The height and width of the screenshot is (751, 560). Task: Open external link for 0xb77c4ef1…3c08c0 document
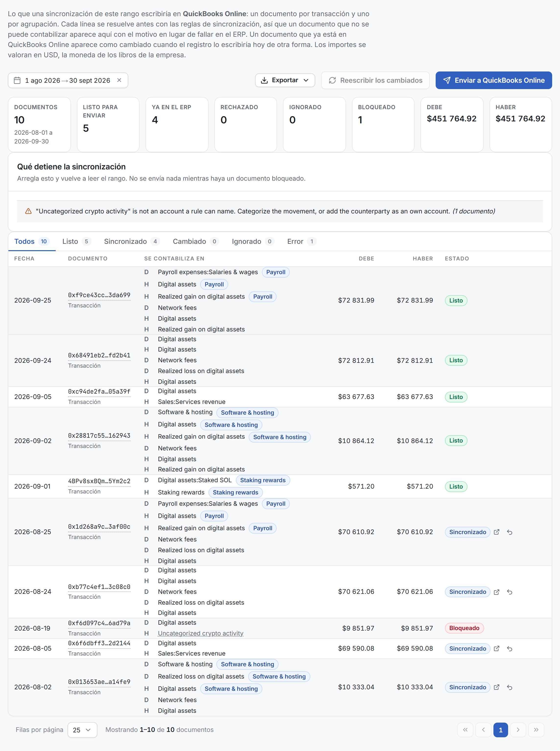497,592
